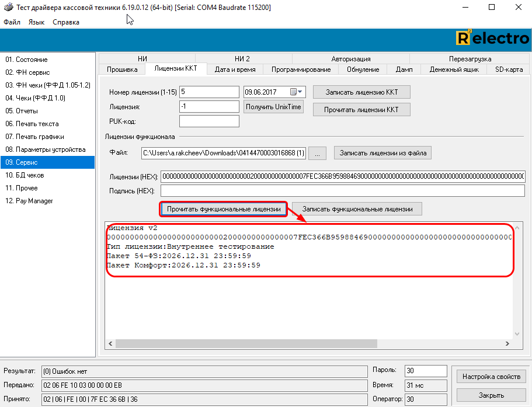Open 12. Pay Manager section
This screenshot has width=532, height=407.
29,201
